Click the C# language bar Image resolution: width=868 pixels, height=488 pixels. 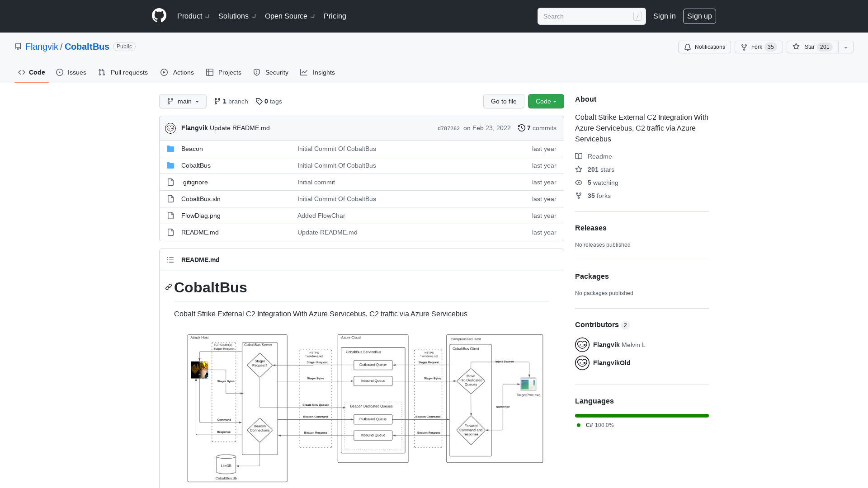(x=642, y=416)
